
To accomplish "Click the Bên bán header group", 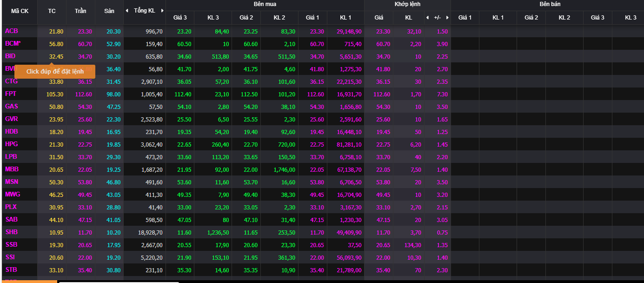I will [x=547, y=4].
